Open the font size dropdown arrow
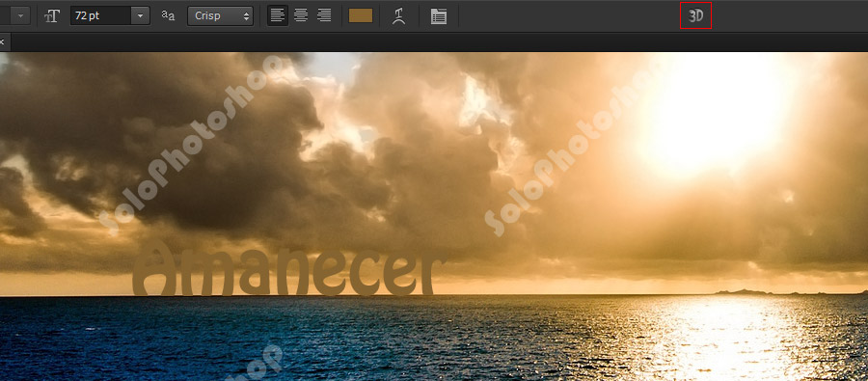The image size is (868, 381). (141, 15)
